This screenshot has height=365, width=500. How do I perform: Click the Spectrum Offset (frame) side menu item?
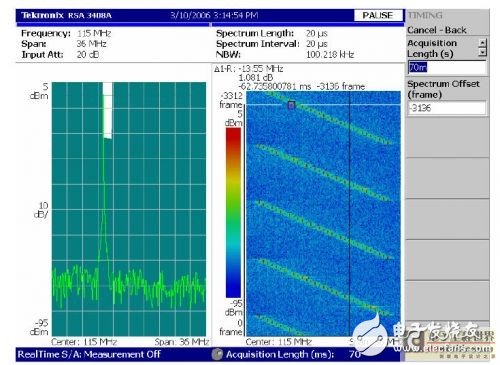tap(443, 89)
